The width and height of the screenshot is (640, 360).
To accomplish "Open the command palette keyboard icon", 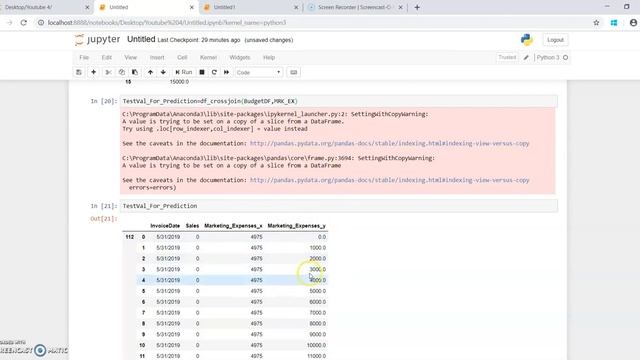I will (x=293, y=72).
